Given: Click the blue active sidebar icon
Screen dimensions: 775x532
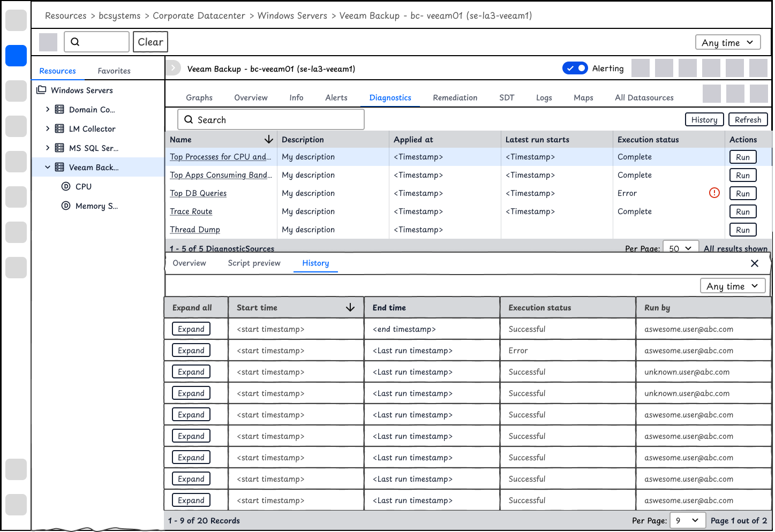Looking at the screenshot, I should tap(16, 56).
